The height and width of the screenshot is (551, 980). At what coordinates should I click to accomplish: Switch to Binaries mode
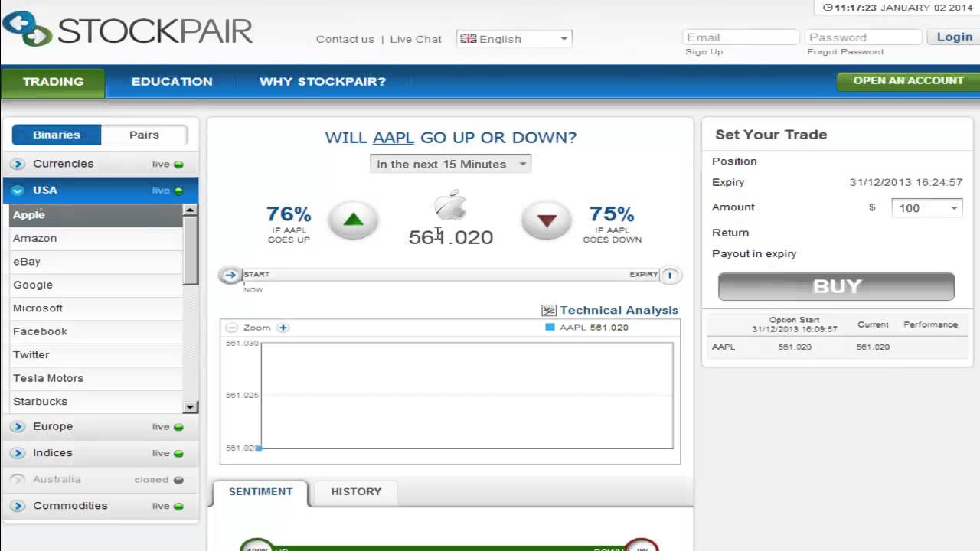(x=57, y=135)
